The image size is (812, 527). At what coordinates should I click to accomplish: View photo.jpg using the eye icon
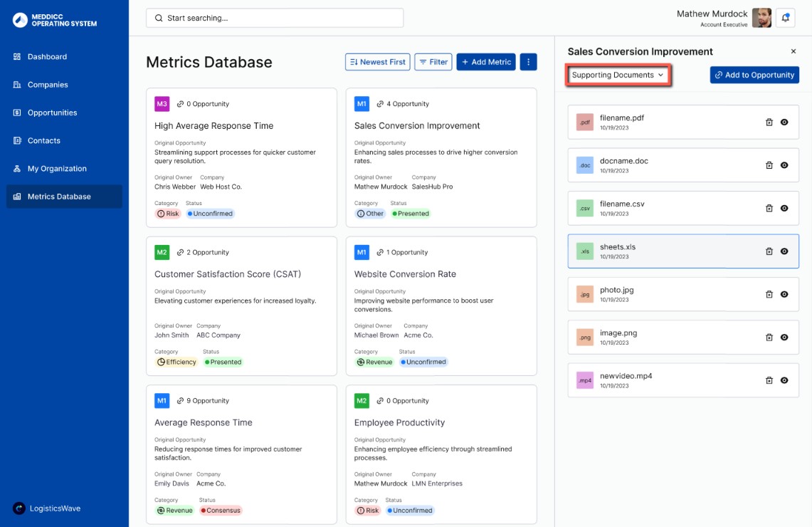tap(784, 294)
